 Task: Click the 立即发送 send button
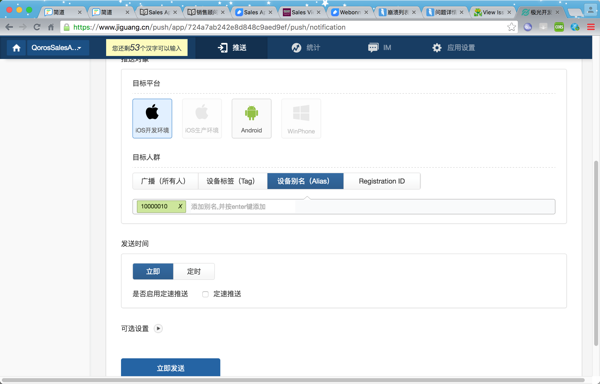(x=171, y=368)
